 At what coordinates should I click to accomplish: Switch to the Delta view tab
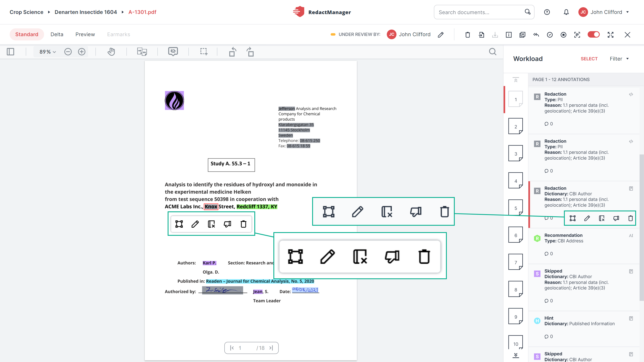point(57,34)
